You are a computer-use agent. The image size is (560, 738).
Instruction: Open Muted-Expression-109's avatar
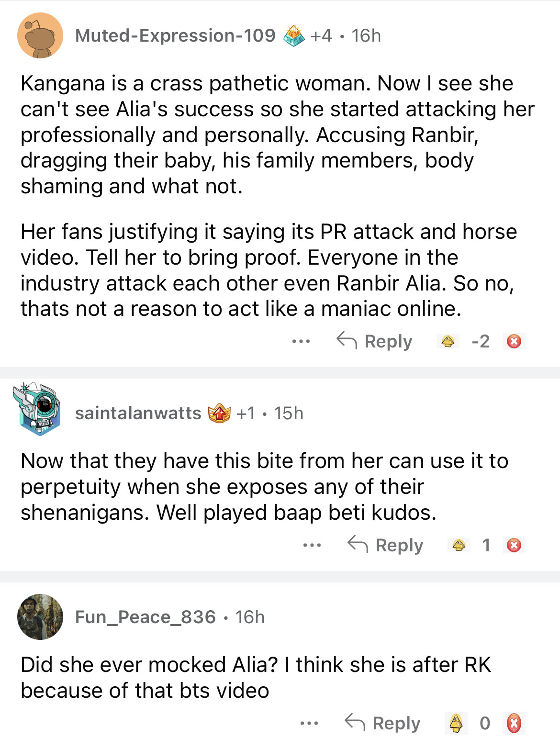coord(40,36)
